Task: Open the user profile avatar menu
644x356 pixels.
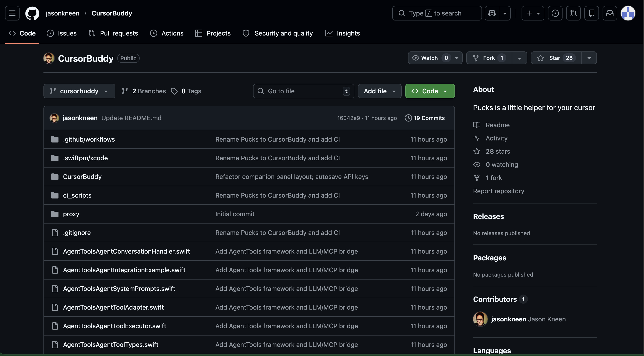Action: point(628,13)
